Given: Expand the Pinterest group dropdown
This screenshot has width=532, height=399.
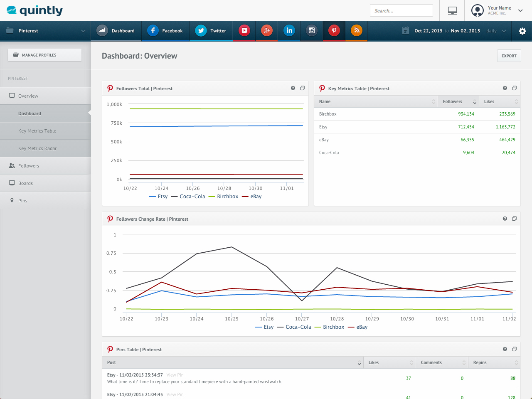Looking at the screenshot, I should click(83, 31).
